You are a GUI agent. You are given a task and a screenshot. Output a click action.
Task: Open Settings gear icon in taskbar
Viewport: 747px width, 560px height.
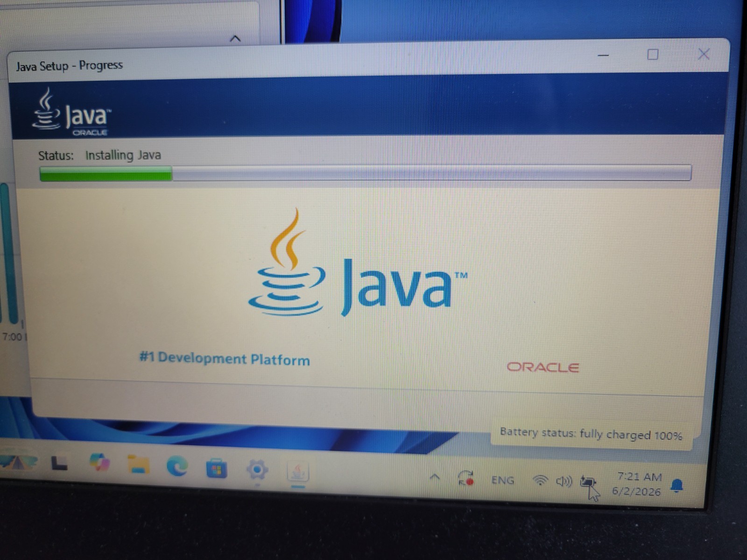pos(257,469)
